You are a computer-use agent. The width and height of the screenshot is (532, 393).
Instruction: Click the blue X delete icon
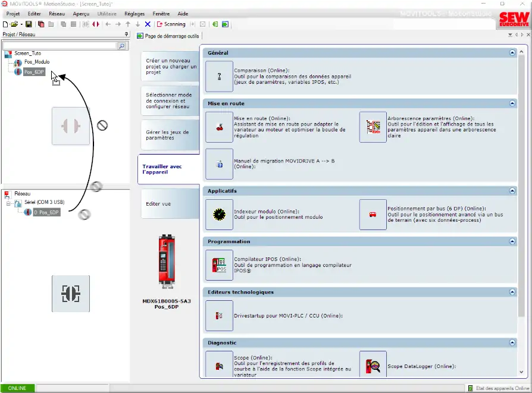[148, 24]
